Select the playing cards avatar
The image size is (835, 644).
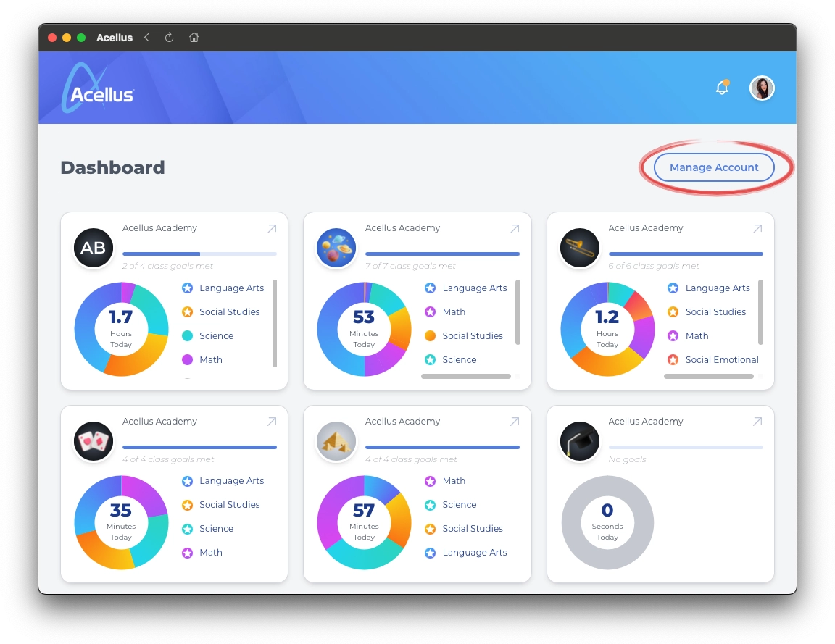click(x=94, y=441)
